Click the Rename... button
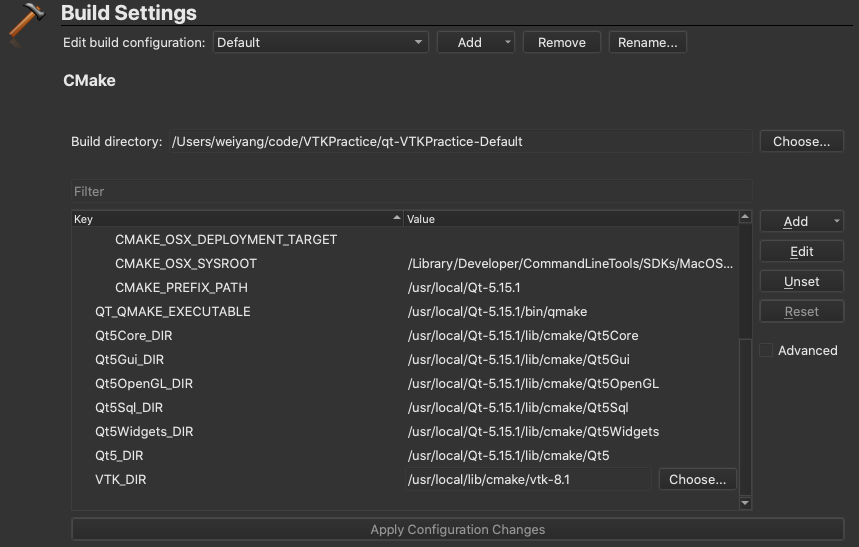 pyautogui.click(x=648, y=42)
